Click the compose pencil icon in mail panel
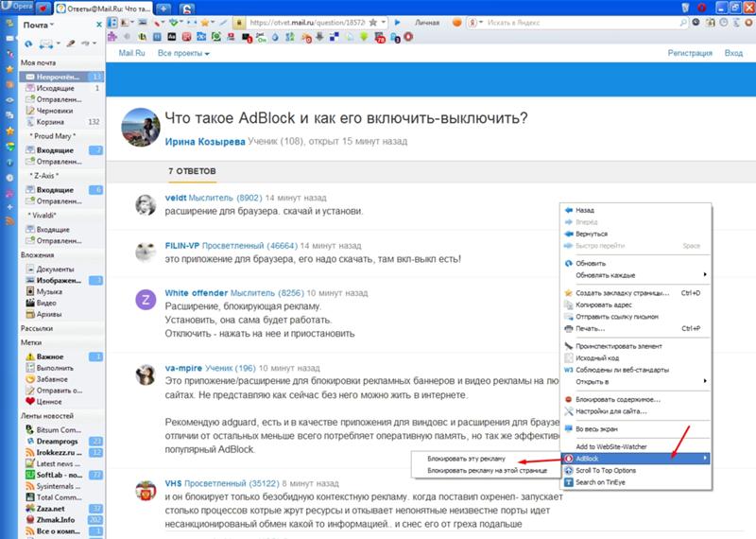 pos(70,43)
